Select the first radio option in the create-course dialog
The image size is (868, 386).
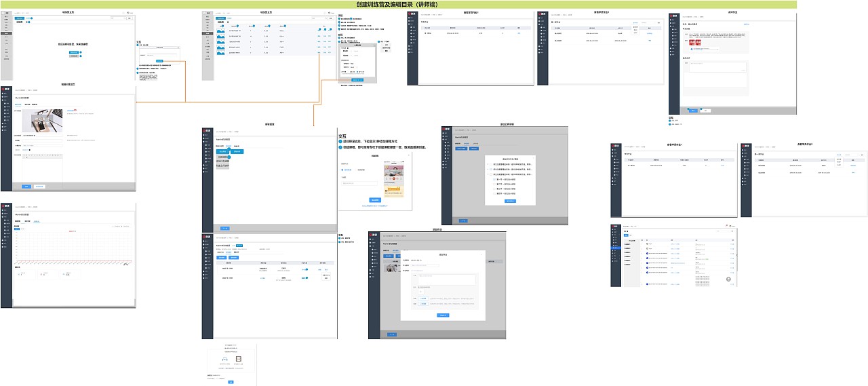pyautogui.click(x=342, y=170)
